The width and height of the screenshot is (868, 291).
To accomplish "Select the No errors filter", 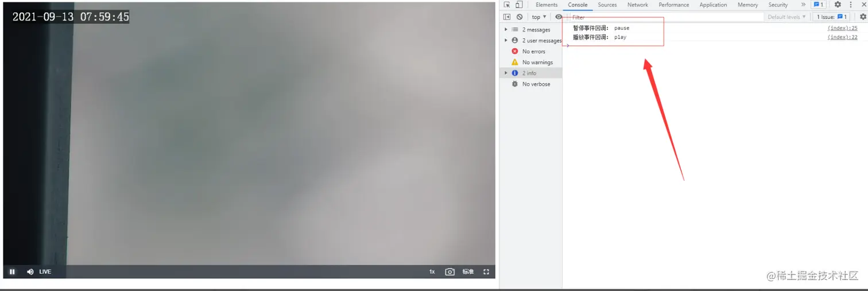I will pyautogui.click(x=531, y=52).
